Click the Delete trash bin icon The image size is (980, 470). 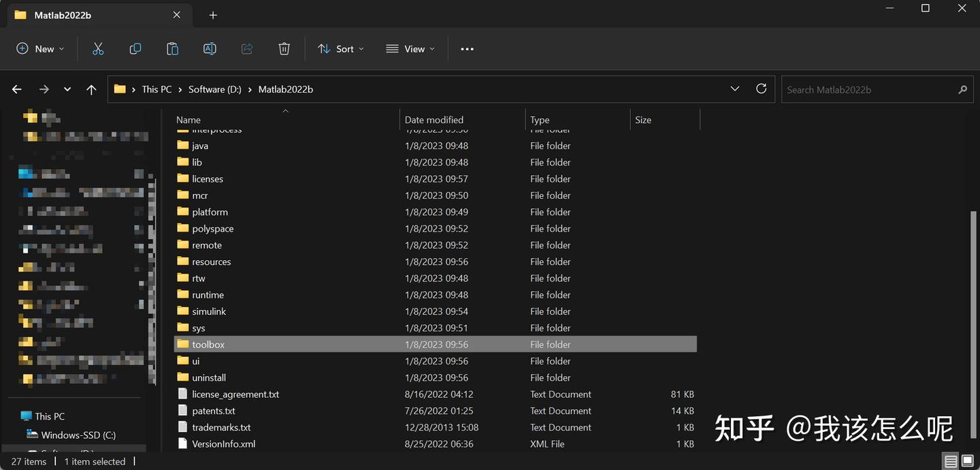[284, 49]
